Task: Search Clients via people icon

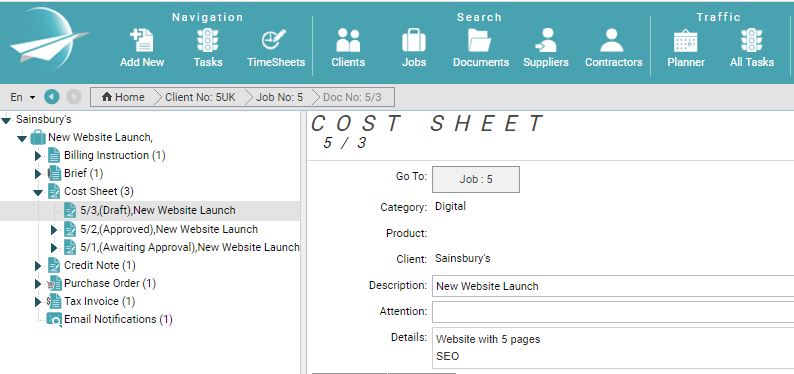Action: 348,40
